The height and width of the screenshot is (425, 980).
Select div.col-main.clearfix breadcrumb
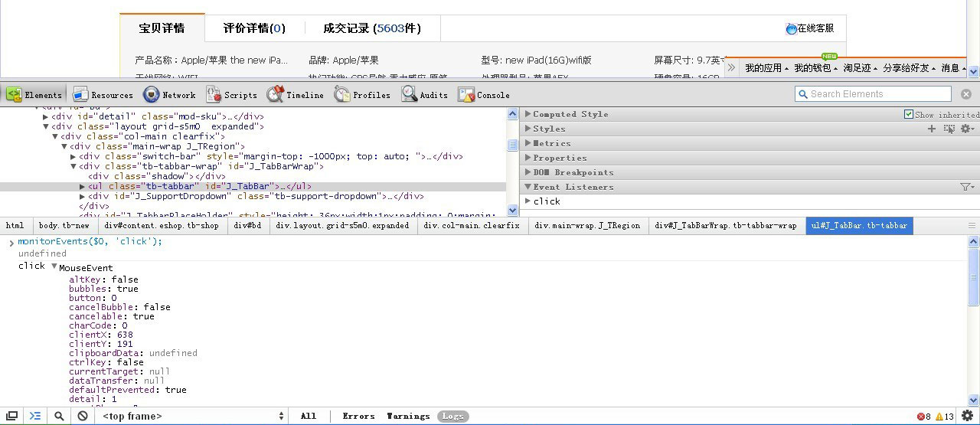pos(472,226)
